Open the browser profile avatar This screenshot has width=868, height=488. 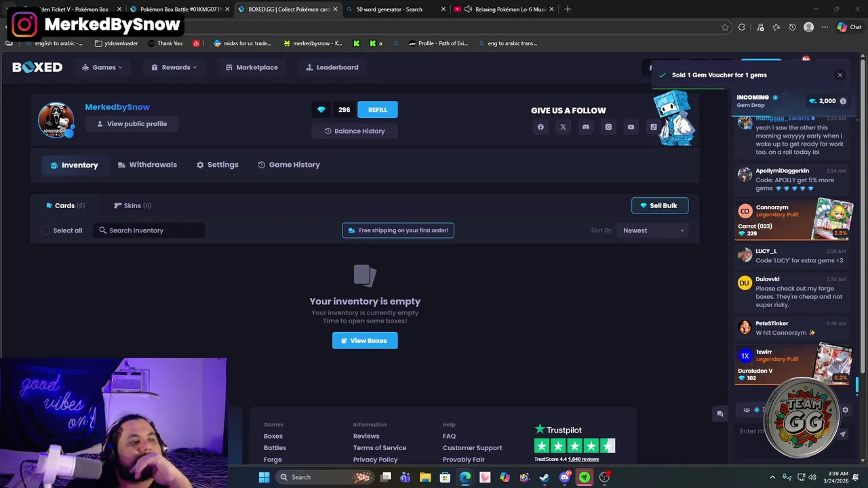coord(808,27)
